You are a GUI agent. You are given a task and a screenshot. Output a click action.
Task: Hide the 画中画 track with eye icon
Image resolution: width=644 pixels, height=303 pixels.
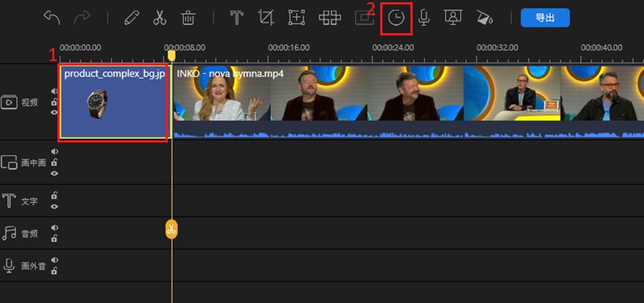(x=54, y=173)
